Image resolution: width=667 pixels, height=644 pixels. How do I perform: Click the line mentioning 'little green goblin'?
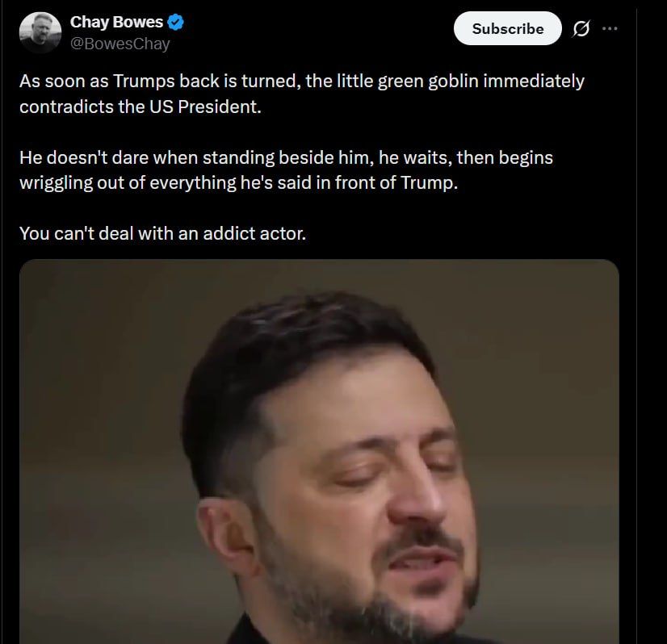click(x=301, y=82)
